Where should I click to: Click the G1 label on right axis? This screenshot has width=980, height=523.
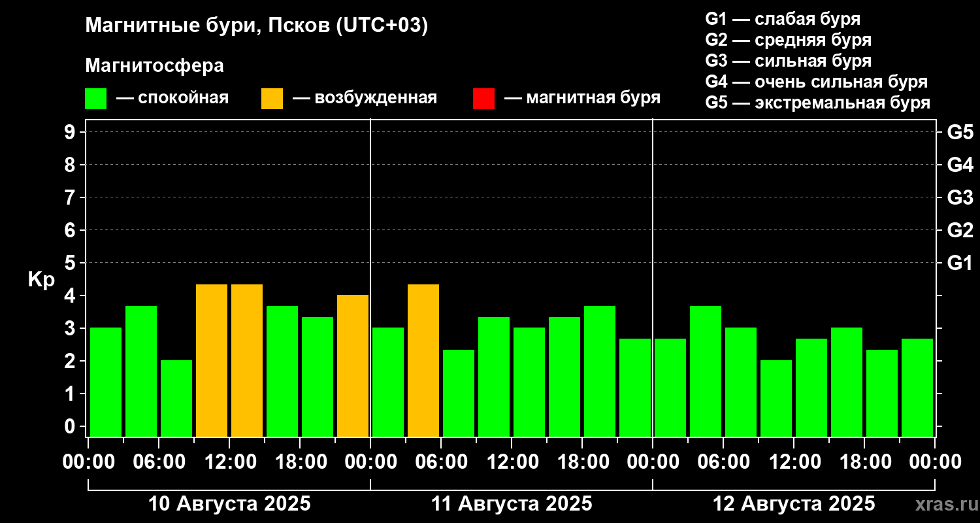[960, 263]
